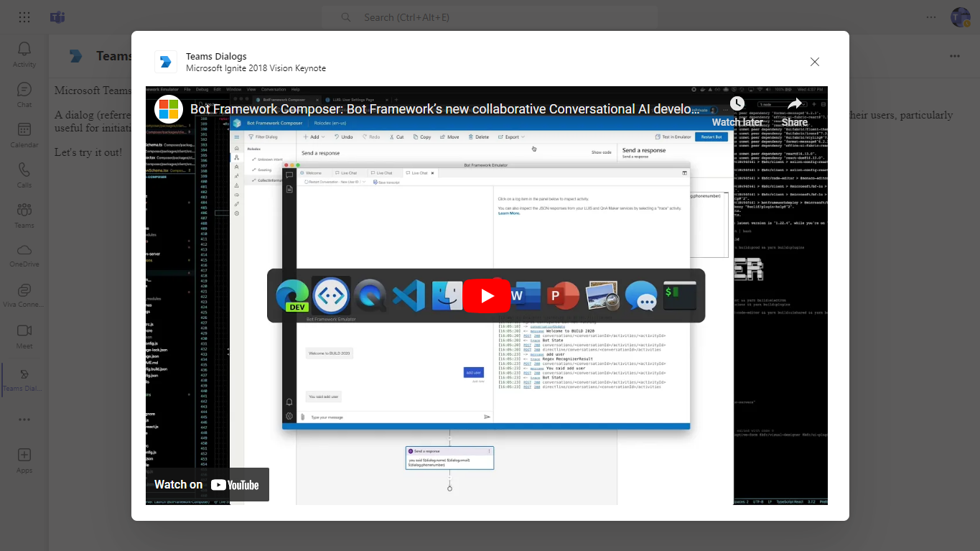Select the Teams Dialogs sidebar app
The image size is (980, 551).
coord(24,379)
